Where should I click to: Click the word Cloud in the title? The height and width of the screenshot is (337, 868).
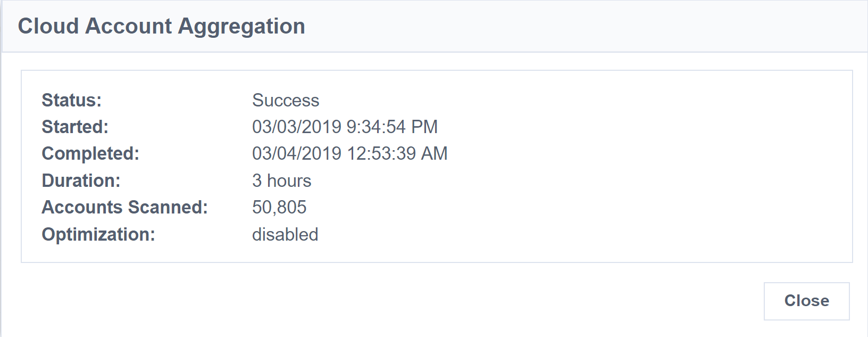tap(48, 26)
